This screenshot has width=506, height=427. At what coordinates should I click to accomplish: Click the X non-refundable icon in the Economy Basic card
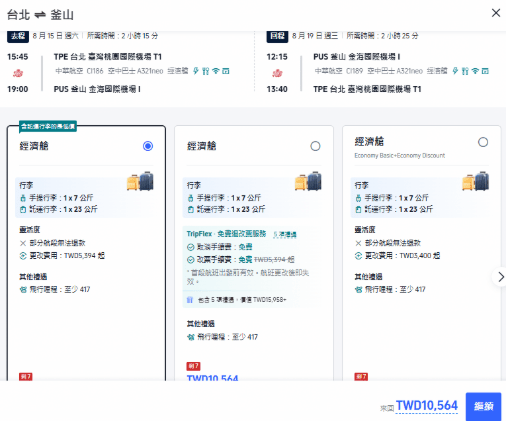coord(358,243)
